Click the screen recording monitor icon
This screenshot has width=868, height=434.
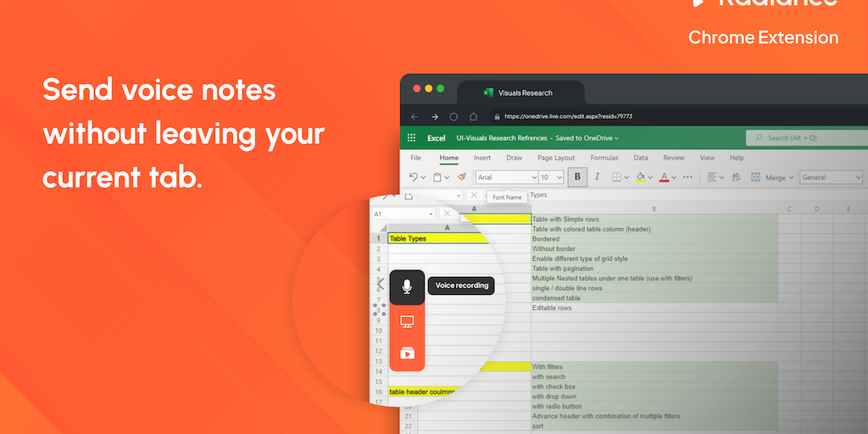point(407,321)
